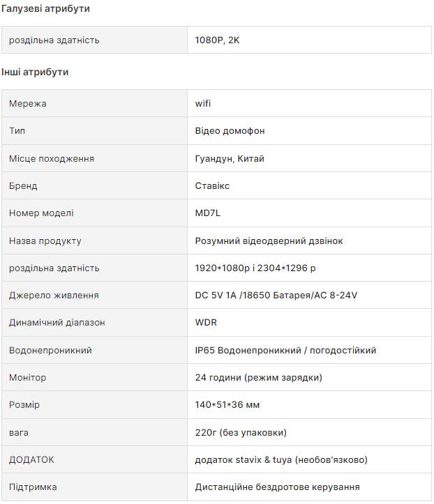434x504 pixels.
Task: Click the "Дистанційне бездротове керування" support value
Action: tap(278, 487)
